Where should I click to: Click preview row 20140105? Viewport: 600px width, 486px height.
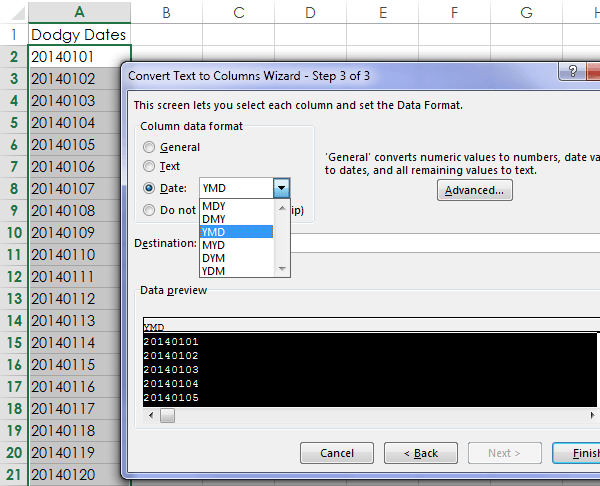pyautogui.click(x=171, y=398)
